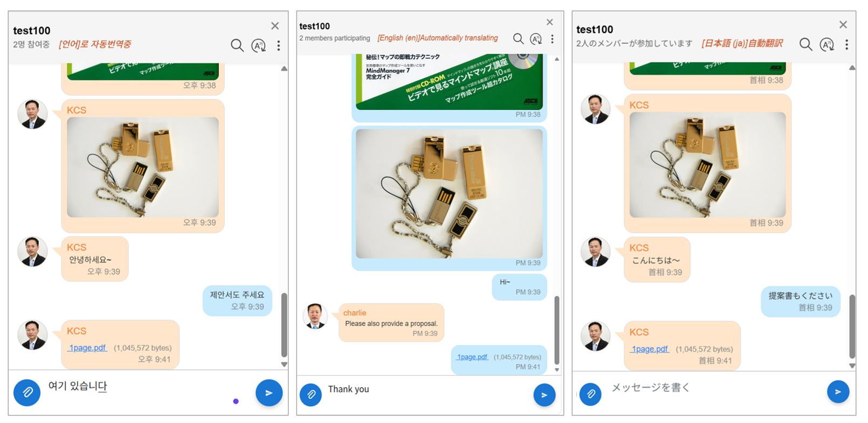868x423 pixels.
Task: Click the Japanese message input field
Action: coord(712,387)
